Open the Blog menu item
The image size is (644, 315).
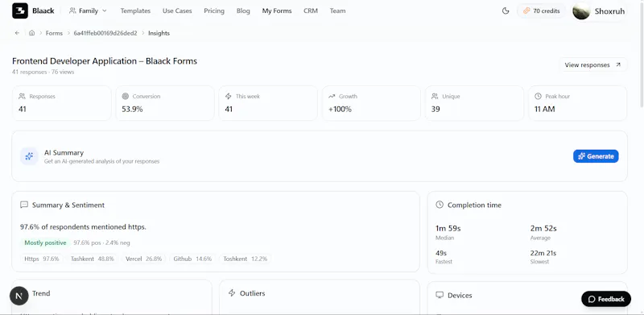point(243,11)
